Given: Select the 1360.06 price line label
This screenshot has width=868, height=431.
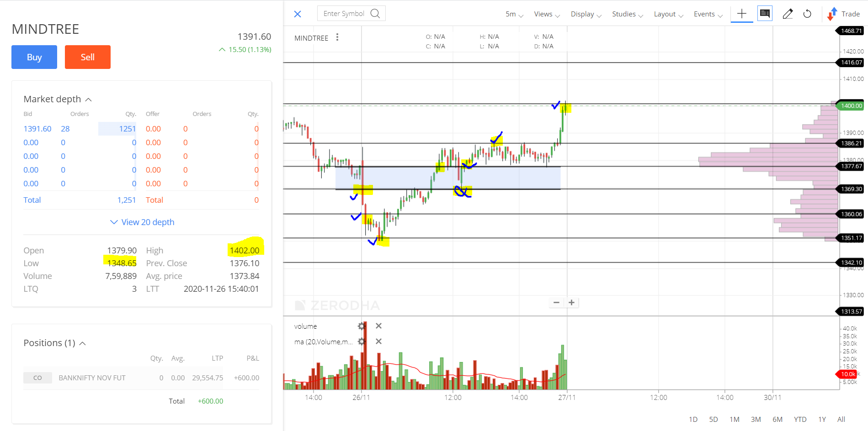Looking at the screenshot, I should (851, 214).
